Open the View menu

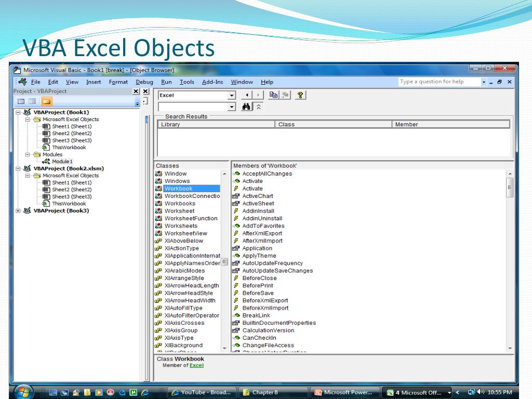[72, 82]
